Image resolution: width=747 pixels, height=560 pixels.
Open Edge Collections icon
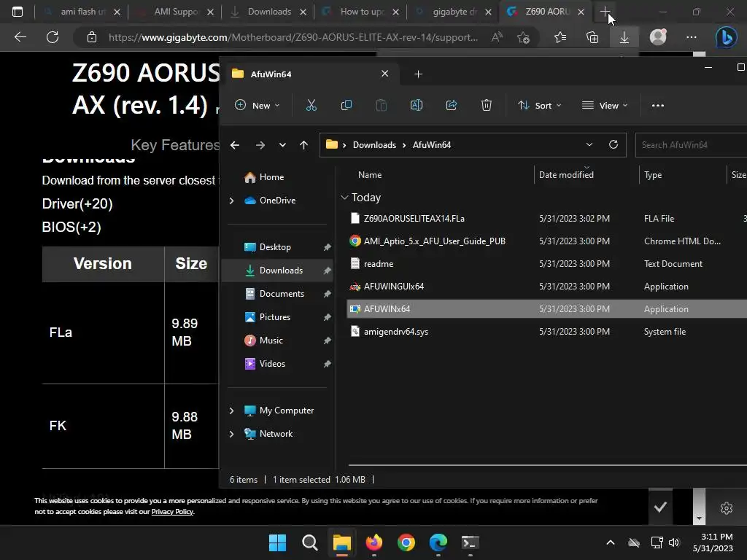[x=592, y=37]
